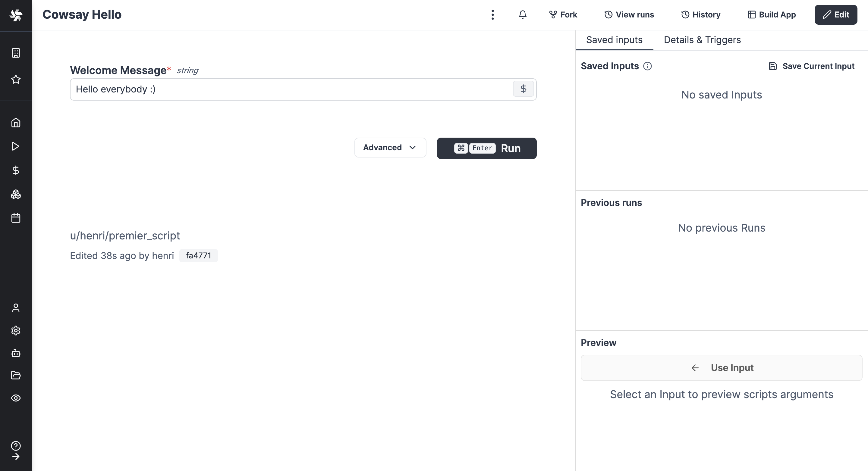Click the fa4771 commit hash tag
Screen dimensions: 868x471
click(x=198, y=255)
